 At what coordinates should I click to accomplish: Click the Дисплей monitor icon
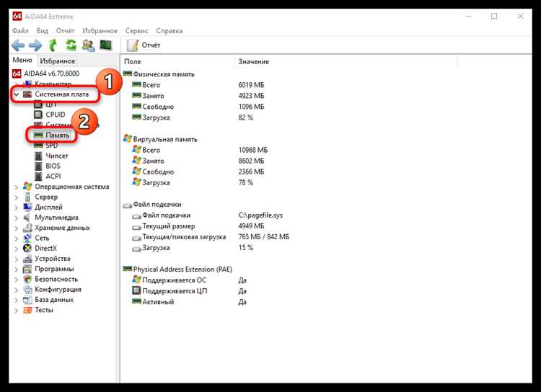tap(27, 208)
